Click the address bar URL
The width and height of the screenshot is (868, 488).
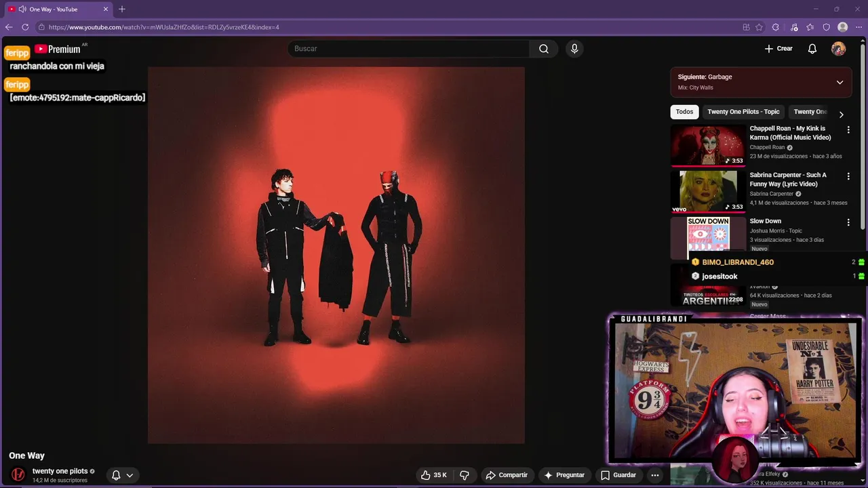(x=164, y=27)
